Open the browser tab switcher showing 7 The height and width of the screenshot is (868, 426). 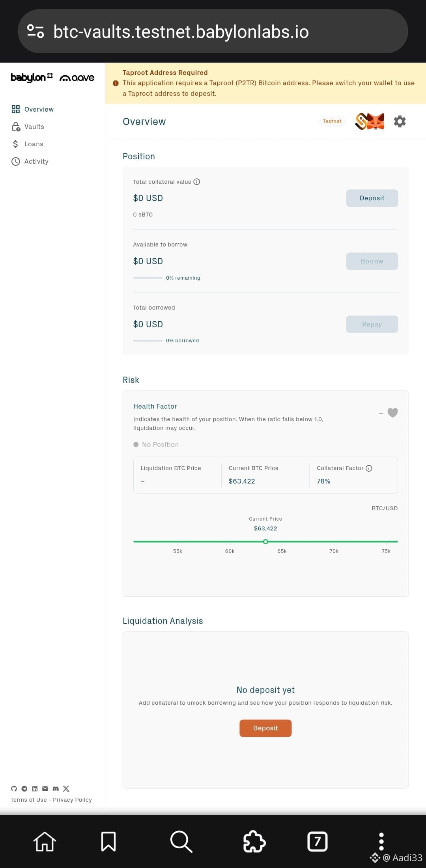[x=318, y=842]
